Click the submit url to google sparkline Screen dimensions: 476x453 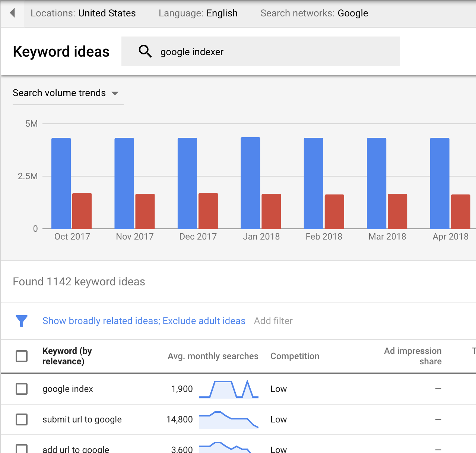228,419
